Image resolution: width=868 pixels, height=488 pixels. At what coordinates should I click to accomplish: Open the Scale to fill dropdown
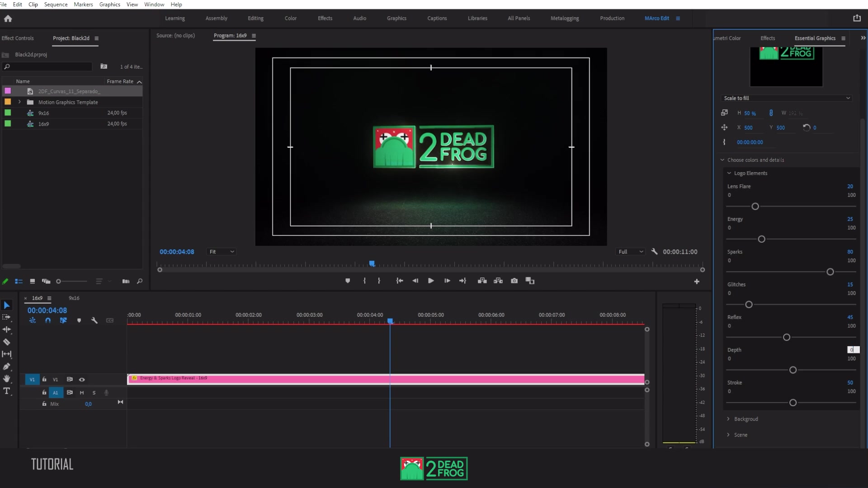[787, 98]
